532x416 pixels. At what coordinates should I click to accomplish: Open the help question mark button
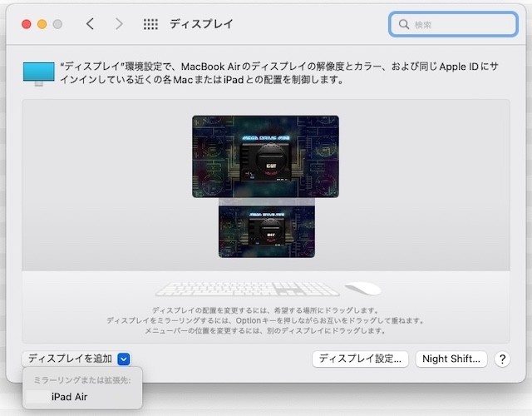coord(502,359)
